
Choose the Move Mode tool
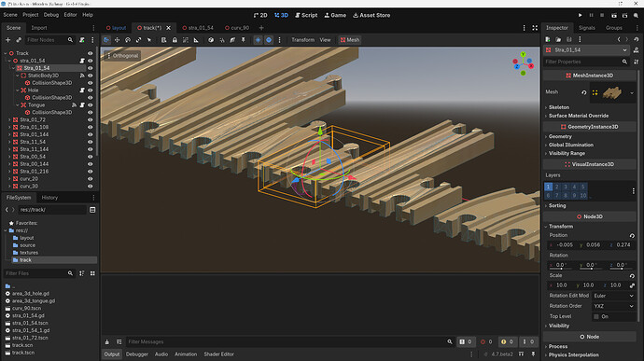point(117,40)
